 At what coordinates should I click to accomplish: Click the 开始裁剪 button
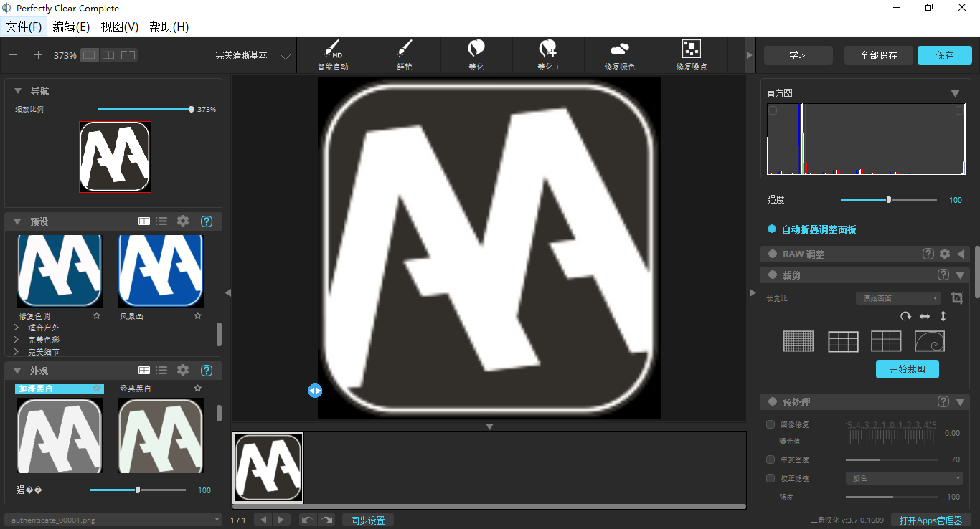[x=908, y=369]
